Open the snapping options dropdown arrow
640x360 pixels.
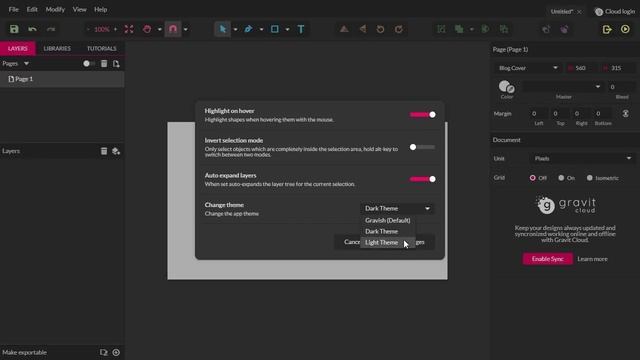click(x=186, y=29)
